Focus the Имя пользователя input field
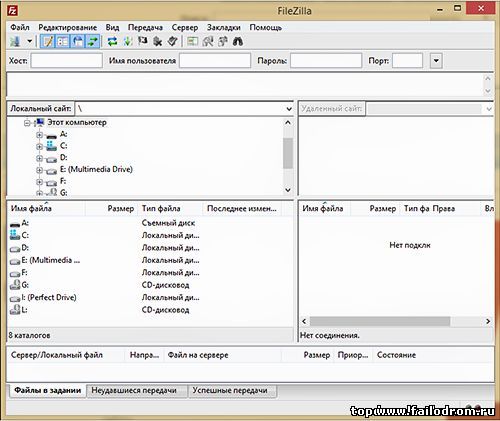The image size is (500, 421). (x=215, y=61)
